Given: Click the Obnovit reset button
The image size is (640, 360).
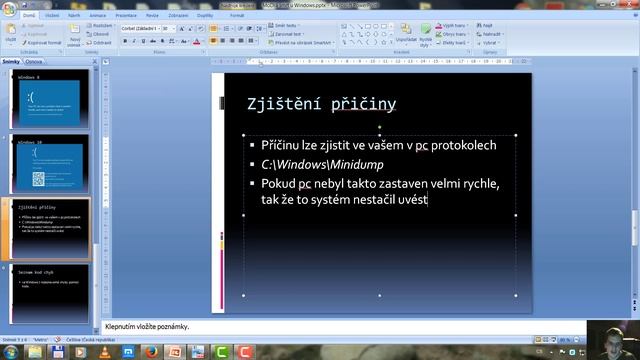Looking at the screenshot, I should [x=98, y=34].
